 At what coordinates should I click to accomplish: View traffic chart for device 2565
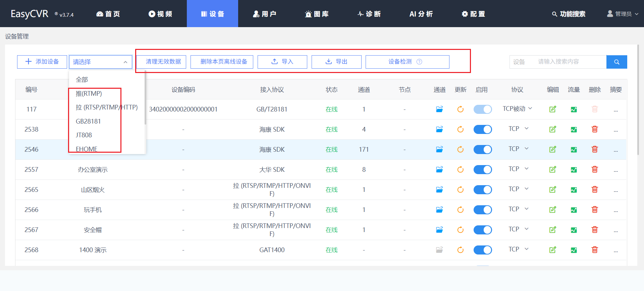(x=574, y=190)
